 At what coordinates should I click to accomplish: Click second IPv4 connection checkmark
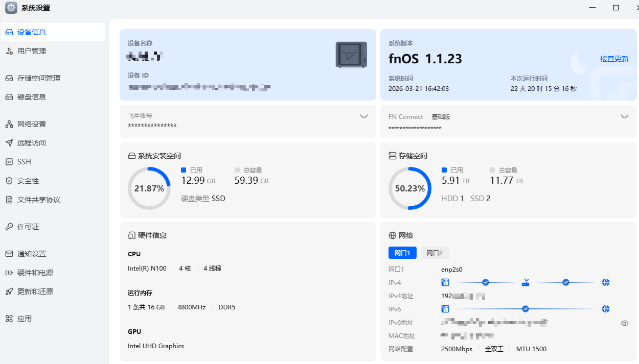point(566,282)
